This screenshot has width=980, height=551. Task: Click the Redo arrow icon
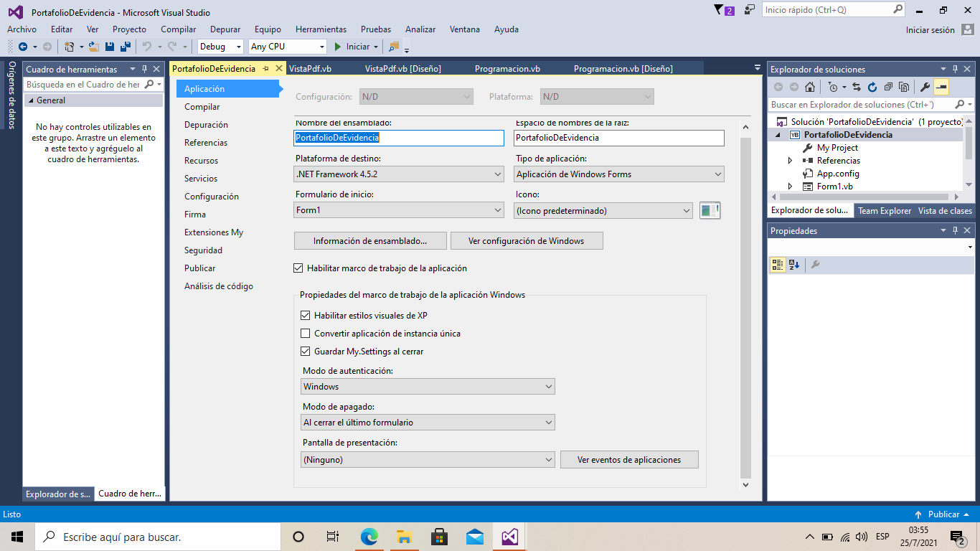pos(172,47)
